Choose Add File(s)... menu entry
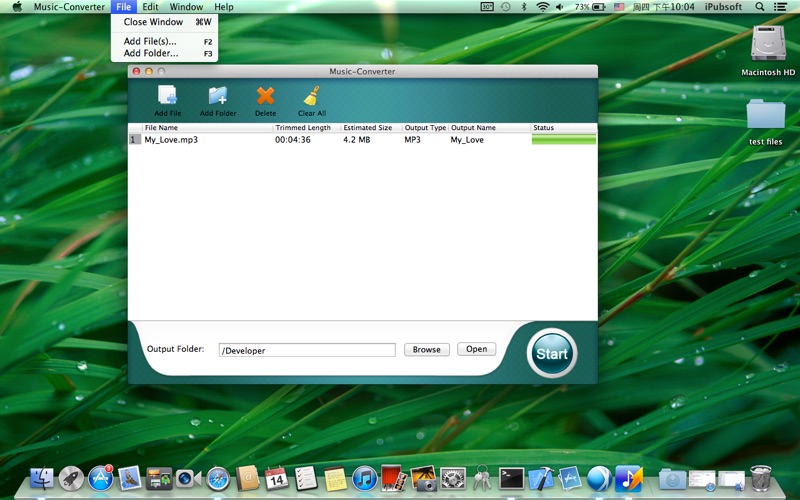The image size is (800, 500). click(x=164, y=41)
